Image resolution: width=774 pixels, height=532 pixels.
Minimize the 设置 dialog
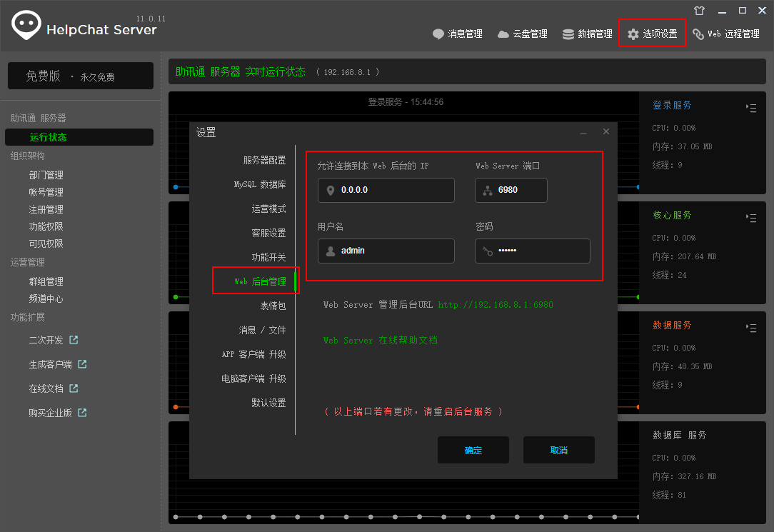point(583,132)
